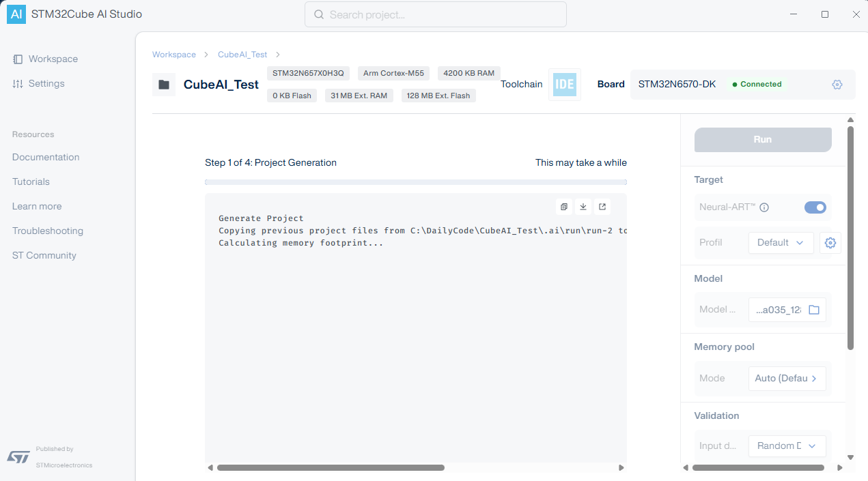Click the Settings sliders icon in sidebar
Screen dimensions: 868x481
click(18, 84)
